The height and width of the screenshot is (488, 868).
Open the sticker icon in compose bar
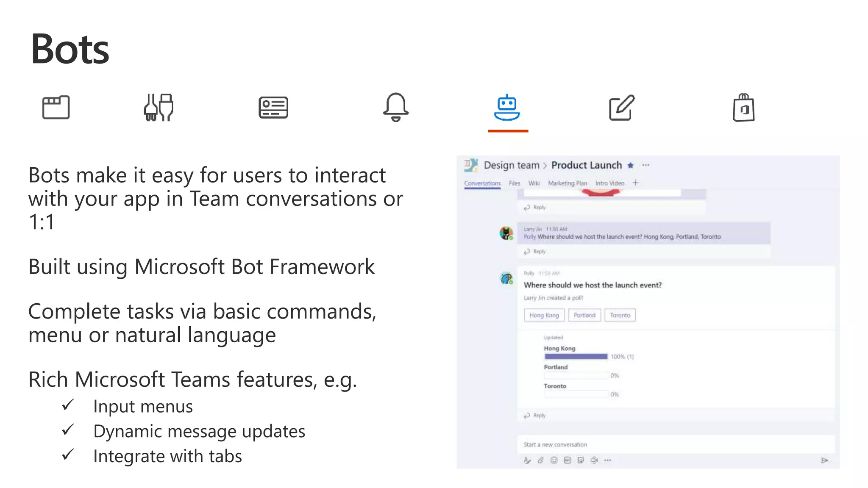point(581,460)
